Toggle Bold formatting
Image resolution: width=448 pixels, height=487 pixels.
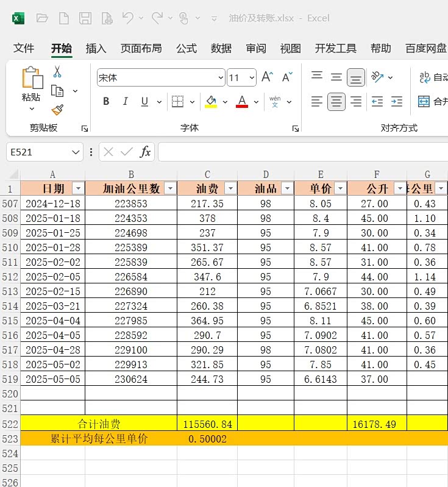(106, 102)
